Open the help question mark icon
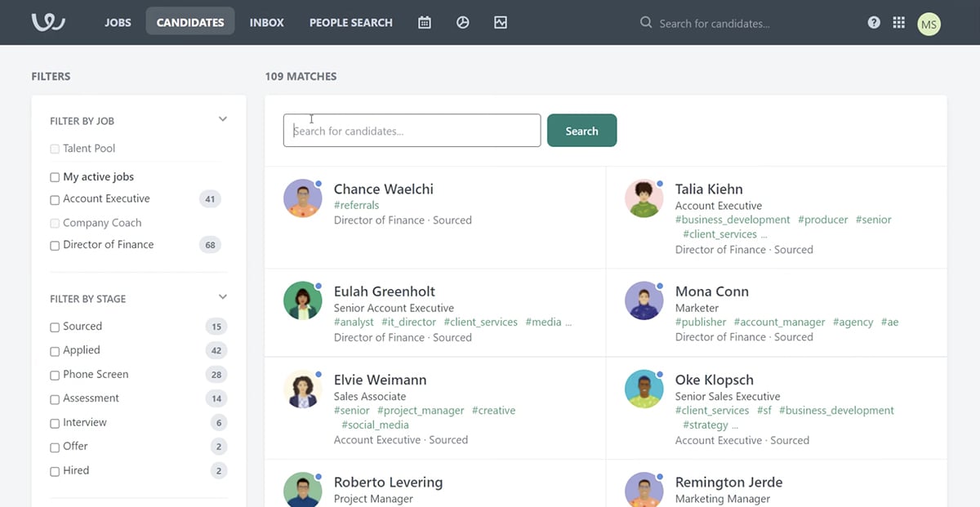This screenshot has width=980, height=507. [873, 22]
